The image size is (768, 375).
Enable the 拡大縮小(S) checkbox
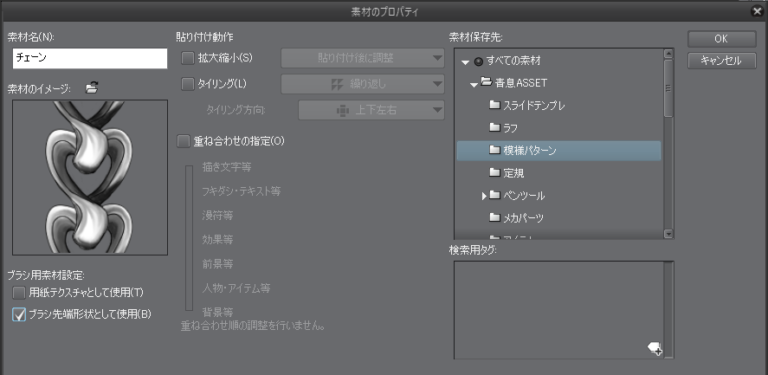point(188,58)
